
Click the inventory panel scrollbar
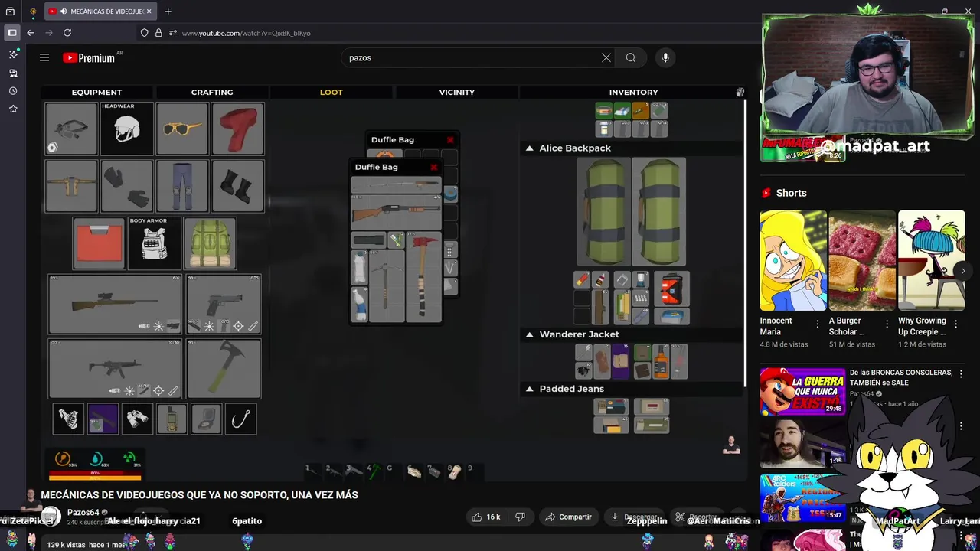(x=744, y=243)
